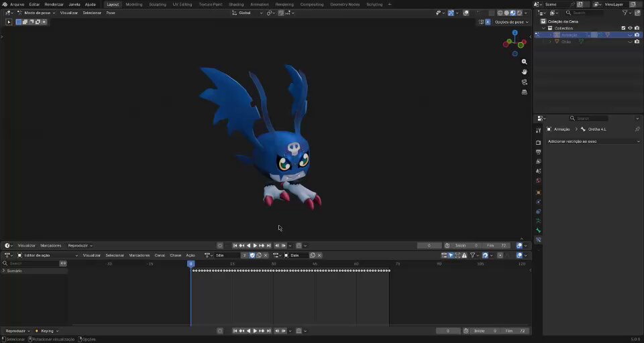Screen dimensions: 644x343
Task: Open the Chave menu in action editor
Action: [x=175, y=255]
